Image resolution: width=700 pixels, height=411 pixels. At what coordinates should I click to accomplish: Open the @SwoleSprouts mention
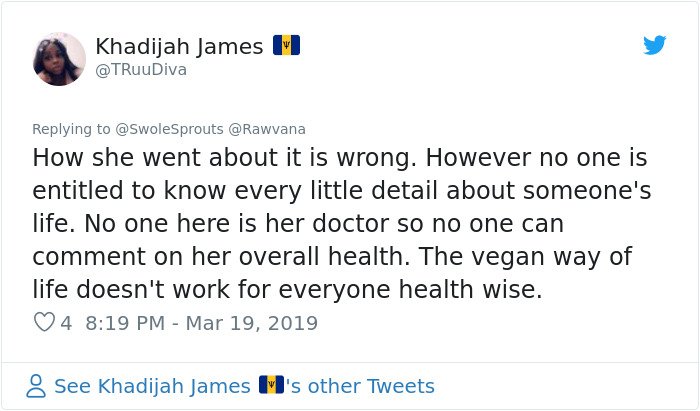169,129
